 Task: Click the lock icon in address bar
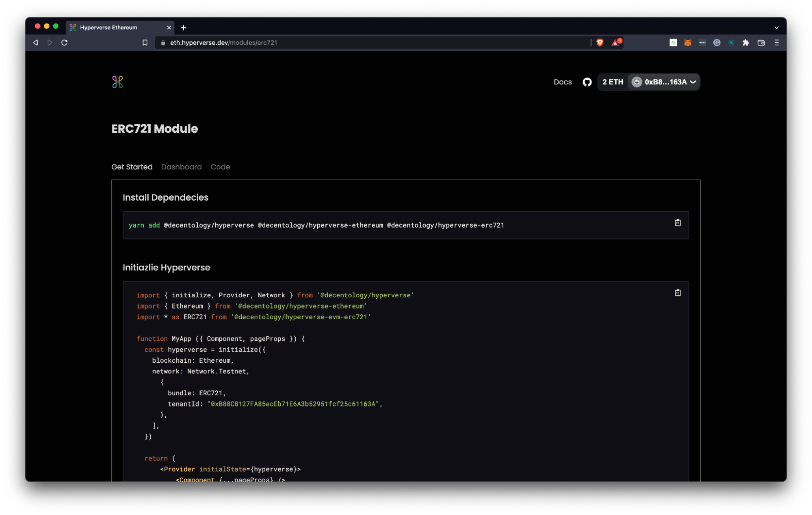click(x=163, y=43)
